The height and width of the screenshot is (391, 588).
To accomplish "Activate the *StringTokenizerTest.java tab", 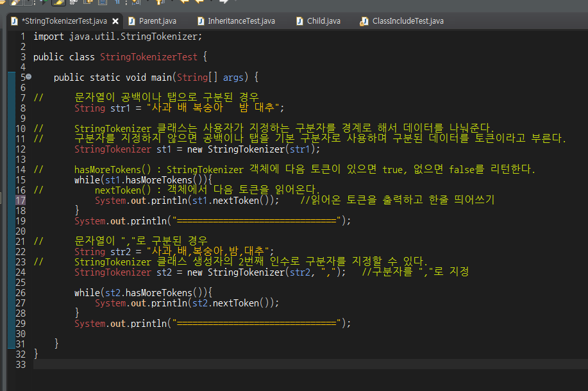I will 64,21.
